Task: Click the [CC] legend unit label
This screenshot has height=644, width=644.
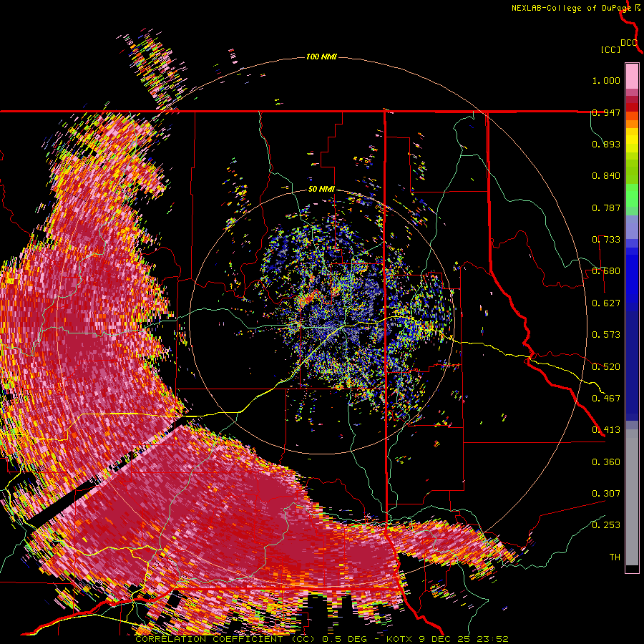Action: (x=611, y=49)
